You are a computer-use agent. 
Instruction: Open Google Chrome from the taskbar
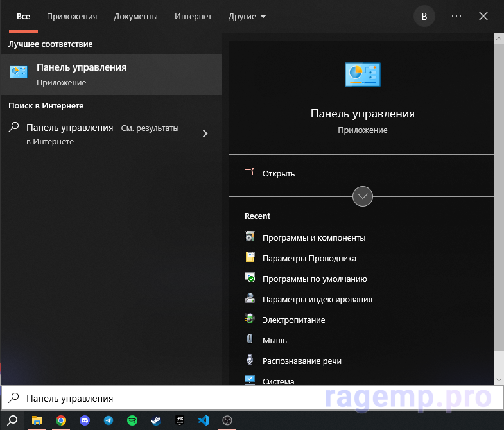pos(61,420)
